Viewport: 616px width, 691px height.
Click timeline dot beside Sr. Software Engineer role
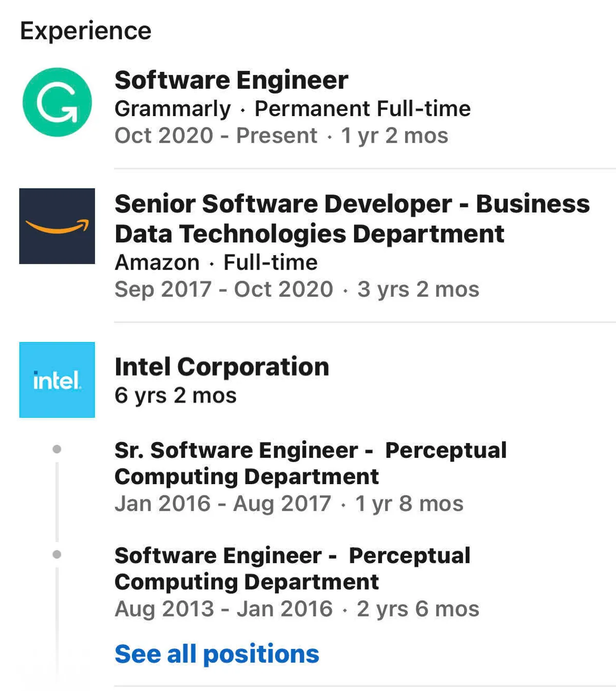pos(57,449)
